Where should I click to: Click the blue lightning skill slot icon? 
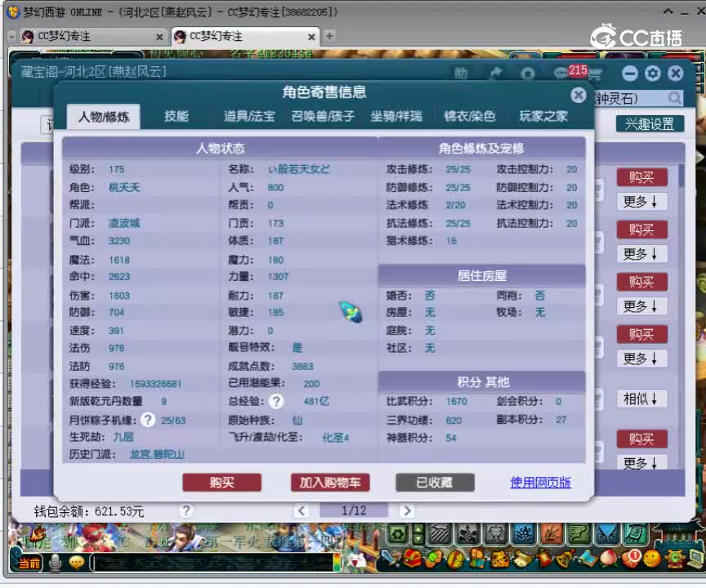[523, 534]
